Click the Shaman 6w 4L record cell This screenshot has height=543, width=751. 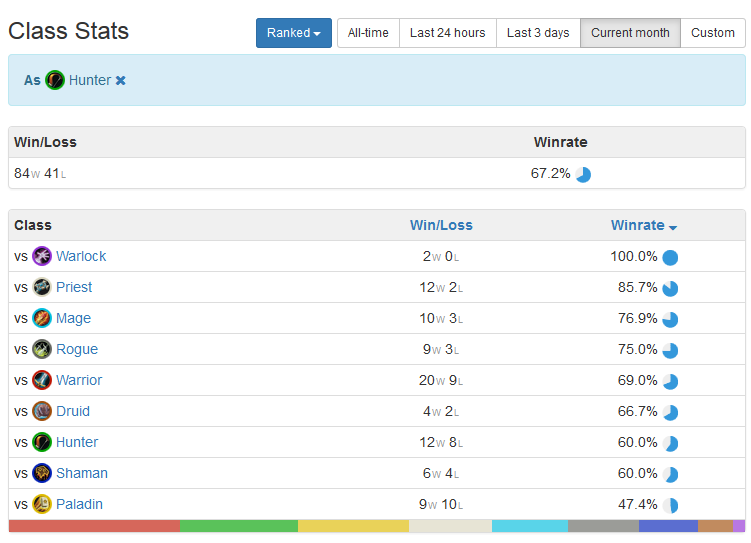pyautogui.click(x=441, y=473)
